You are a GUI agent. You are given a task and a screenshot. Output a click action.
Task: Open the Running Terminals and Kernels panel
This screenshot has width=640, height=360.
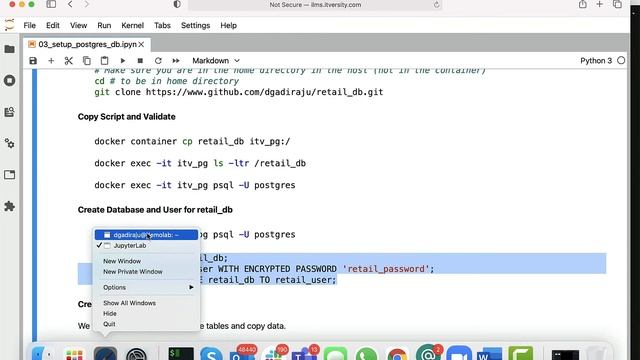9,80
